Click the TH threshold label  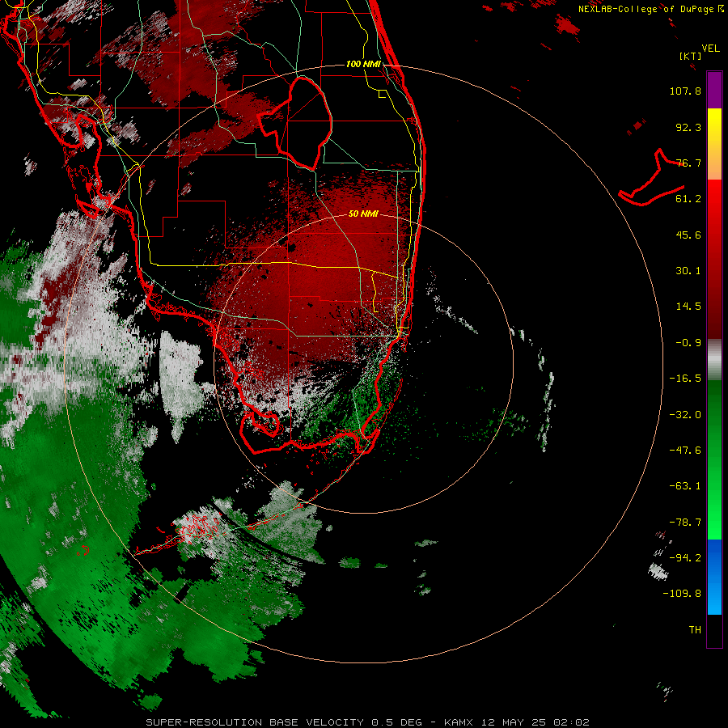pos(695,630)
